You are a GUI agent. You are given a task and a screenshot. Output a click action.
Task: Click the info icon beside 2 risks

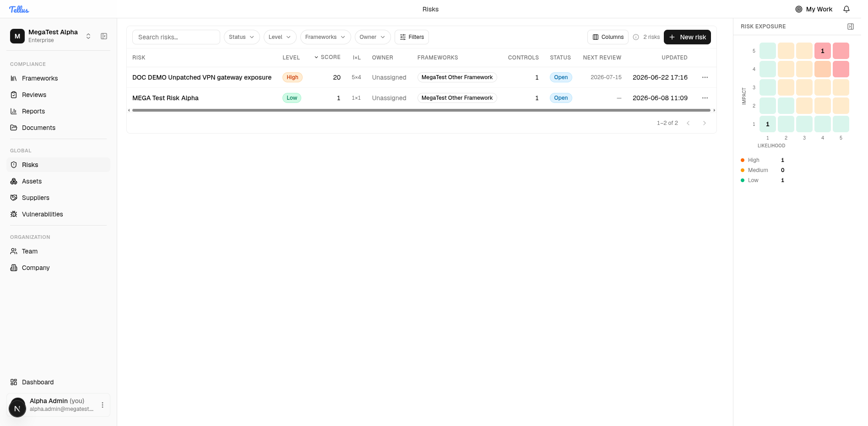[x=636, y=37]
